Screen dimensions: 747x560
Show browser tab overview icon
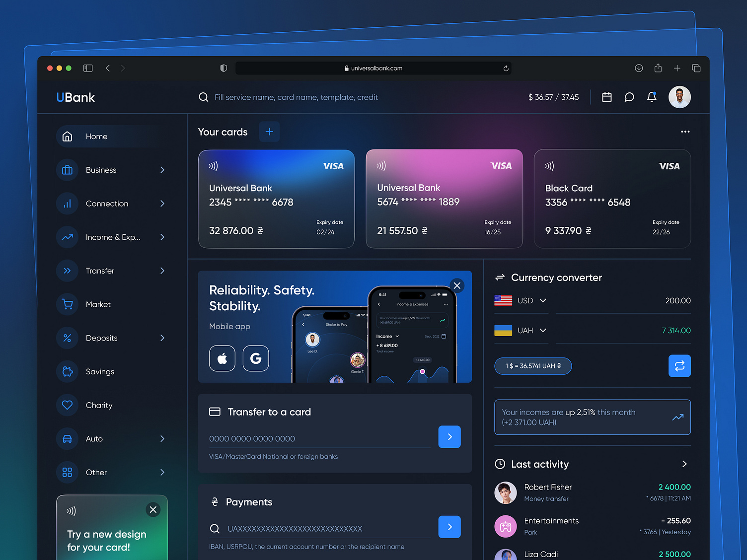[x=696, y=68]
